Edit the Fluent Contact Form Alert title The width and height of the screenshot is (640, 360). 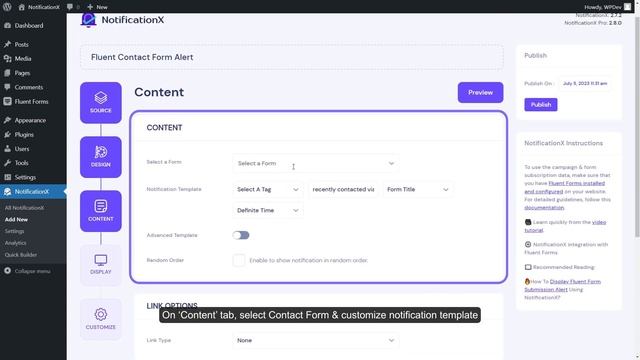click(x=291, y=57)
